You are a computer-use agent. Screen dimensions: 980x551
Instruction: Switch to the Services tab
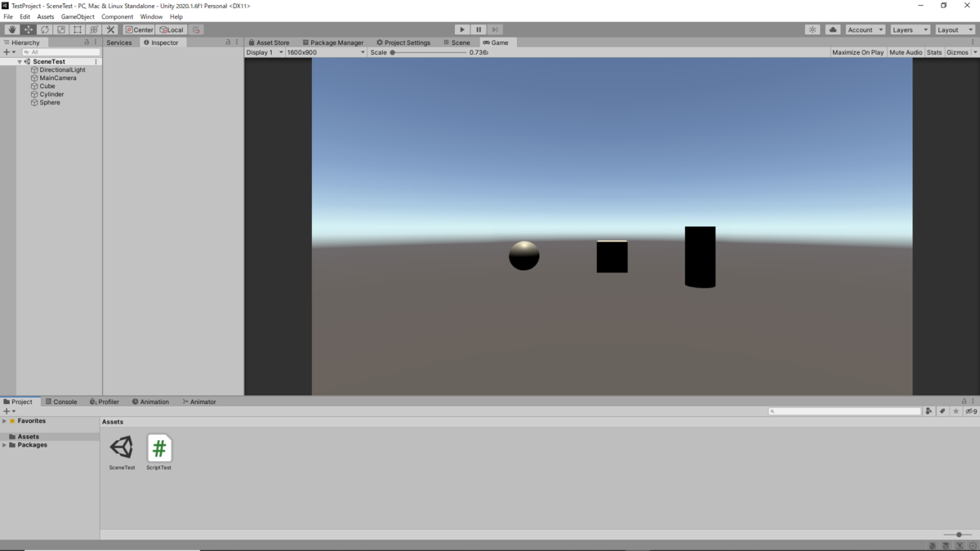[x=119, y=42]
